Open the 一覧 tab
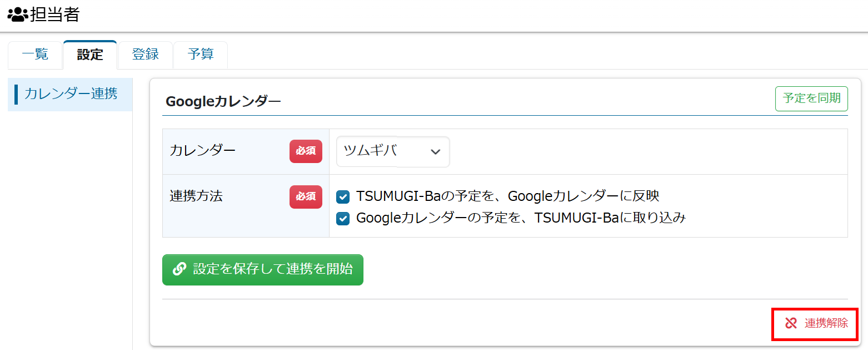This screenshot has height=350, width=868. point(35,55)
